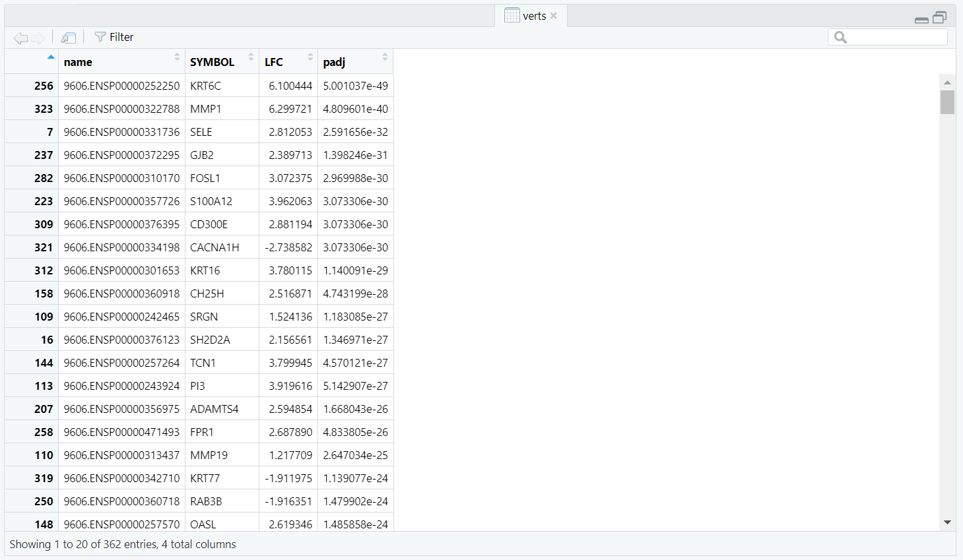
Task: Maximize the data viewer pane
Action: coord(940,18)
